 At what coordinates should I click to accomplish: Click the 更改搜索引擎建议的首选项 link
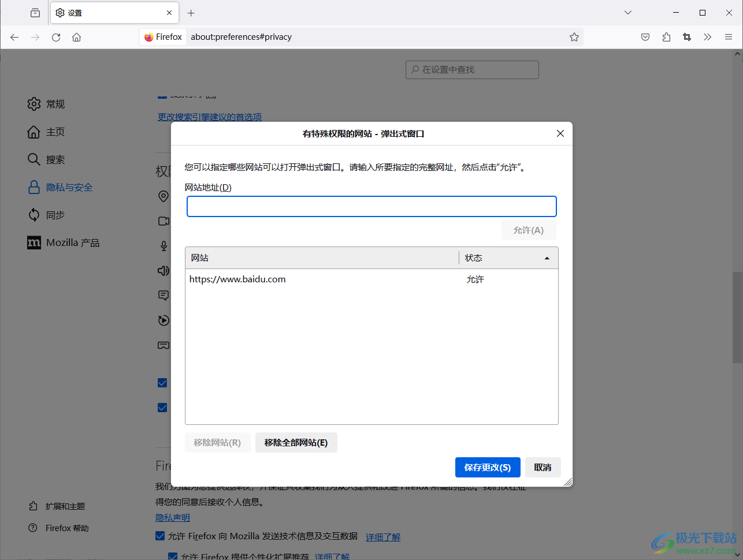210,117
